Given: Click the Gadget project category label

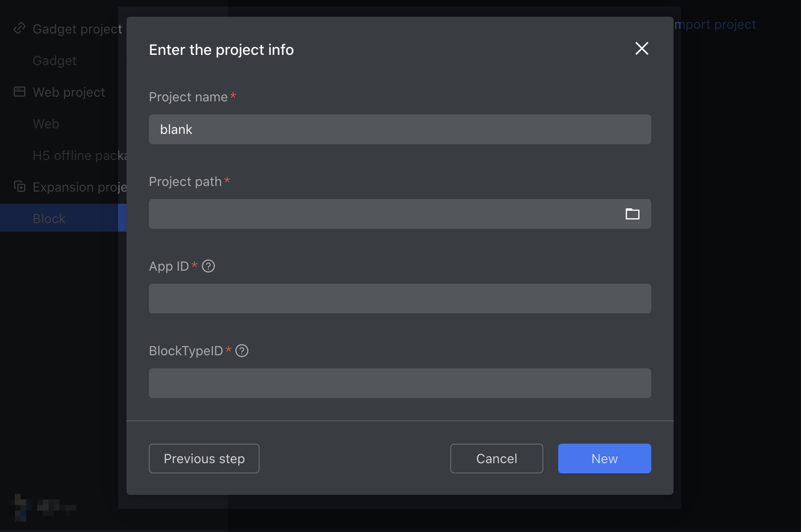Looking at the screenshot, I should point(77,29).
